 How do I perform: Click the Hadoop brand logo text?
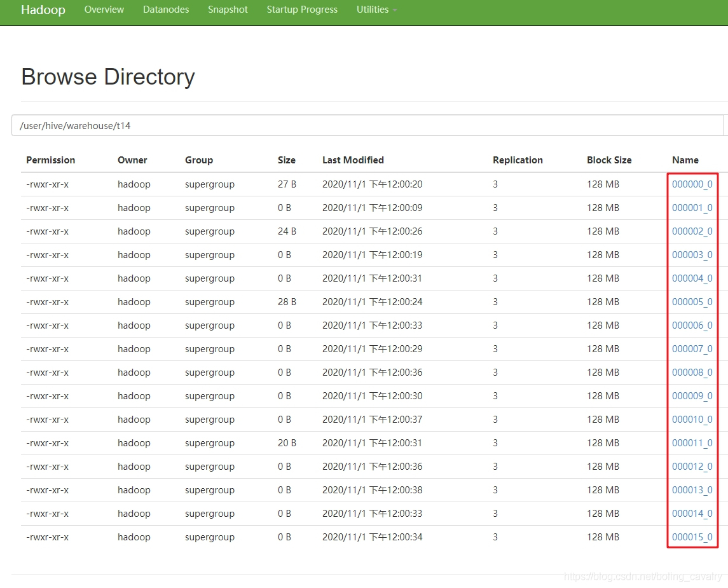(43, 10)
